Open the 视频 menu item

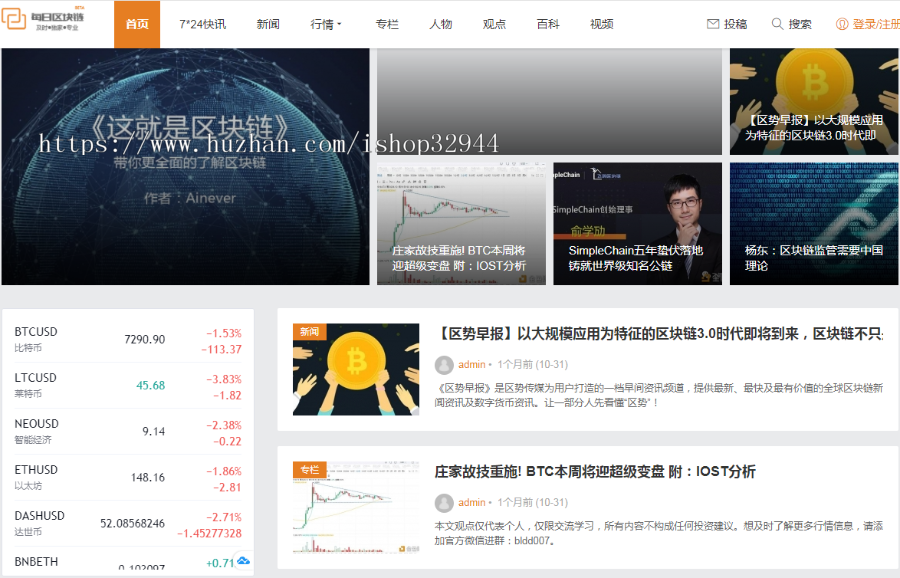(602, 24)
